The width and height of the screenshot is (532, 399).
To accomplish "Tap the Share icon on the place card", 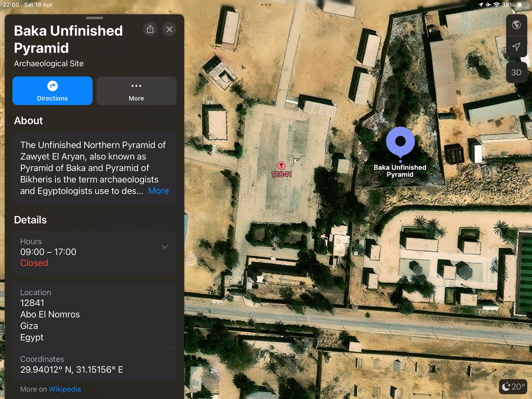I will tap(150, 29).
